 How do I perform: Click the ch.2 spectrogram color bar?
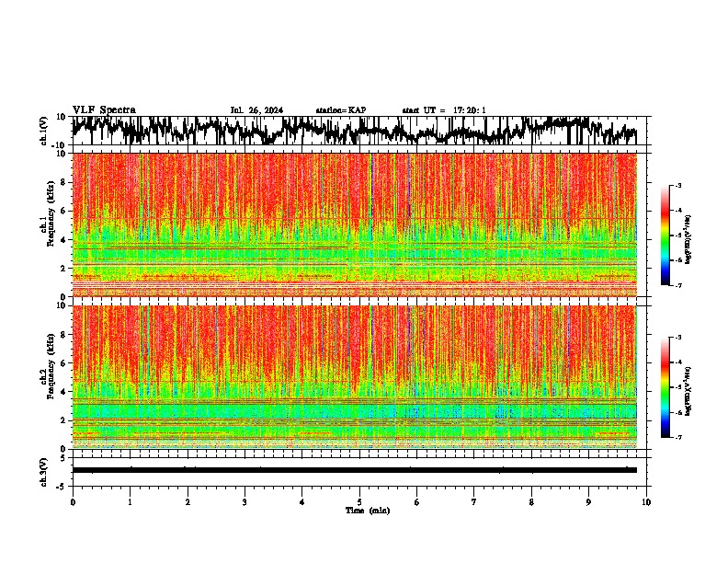(x=665, y=387)
